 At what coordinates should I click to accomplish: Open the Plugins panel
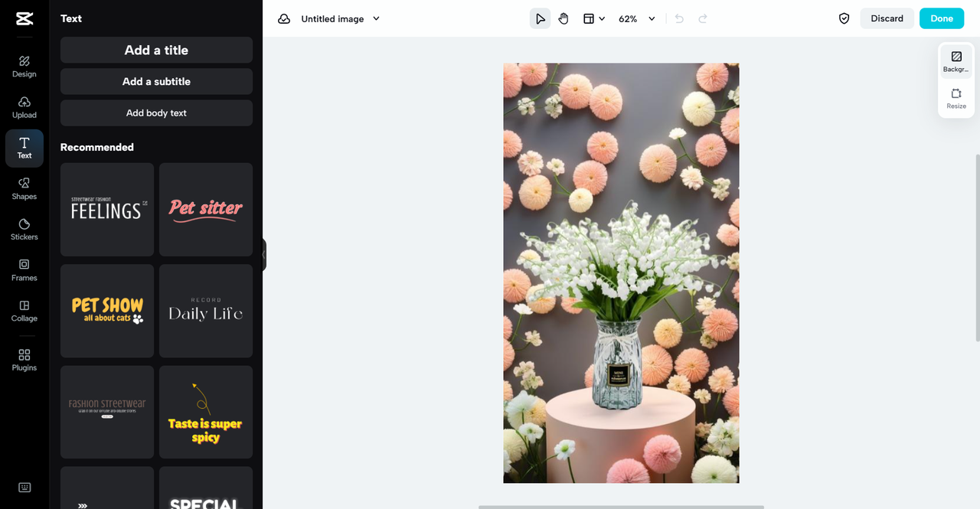coord(24,360)
